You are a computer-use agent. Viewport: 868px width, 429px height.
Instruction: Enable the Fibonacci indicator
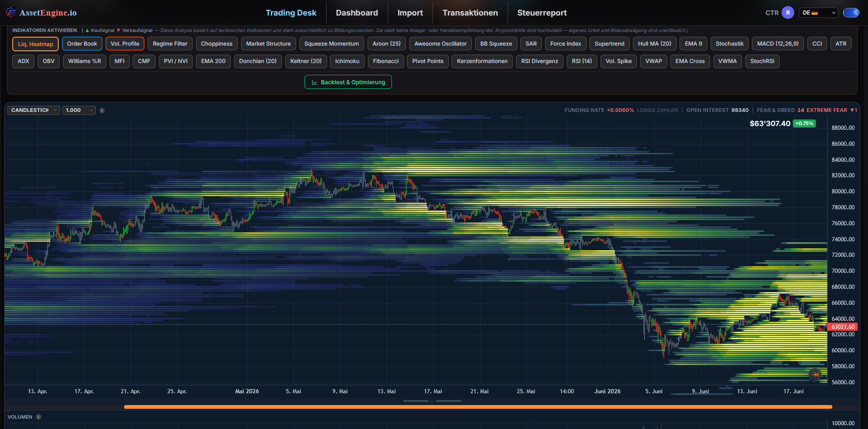click(x=386, y=61)
